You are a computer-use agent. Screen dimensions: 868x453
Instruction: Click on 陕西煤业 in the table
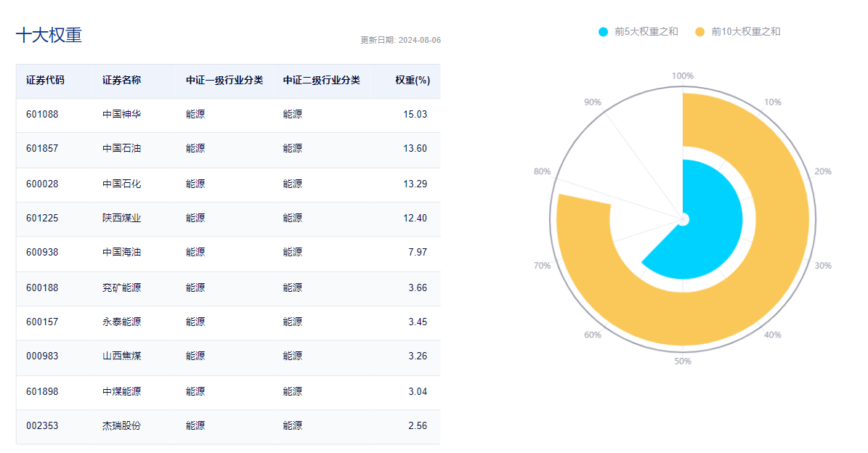(121, 218)
